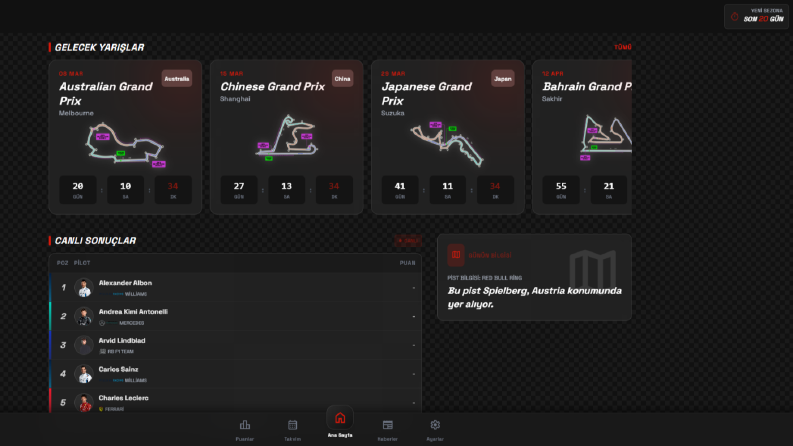Image resolution: width=793 pixels, height=446 pixels.
Task: Select the Andrea Kimi Antonelli name
Action: coord(133,312)
